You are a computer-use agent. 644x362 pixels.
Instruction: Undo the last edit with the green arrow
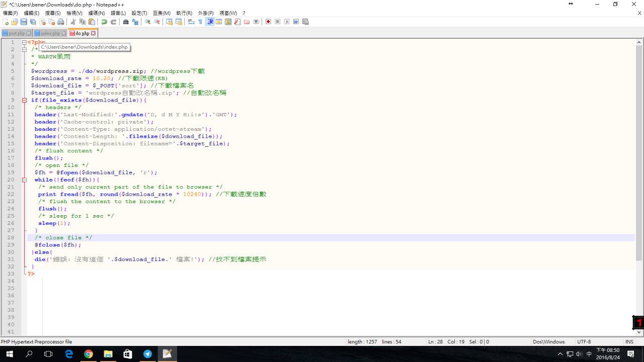(104, 22)
